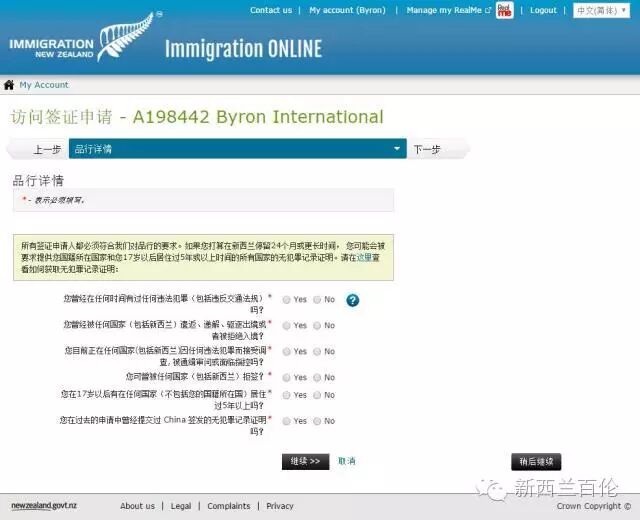The width and height of the screenshot is (640, 520).
Task: Open the Contact us link
Action: [271, 10]
